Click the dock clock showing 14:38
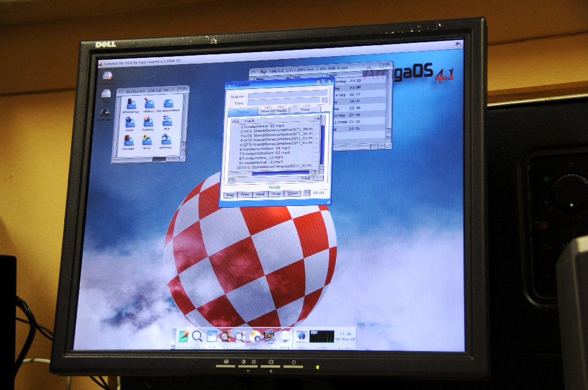588x390 pixels. (345, 336)
